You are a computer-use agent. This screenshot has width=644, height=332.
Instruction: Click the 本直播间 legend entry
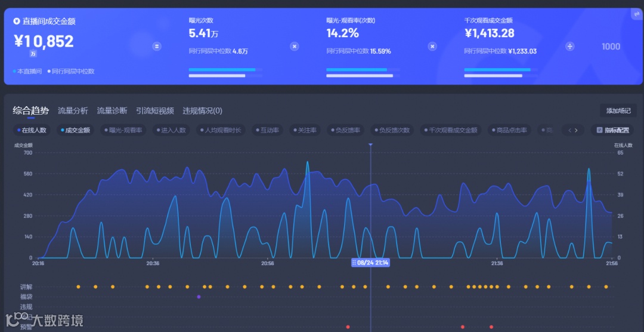[x=27, y=71]
